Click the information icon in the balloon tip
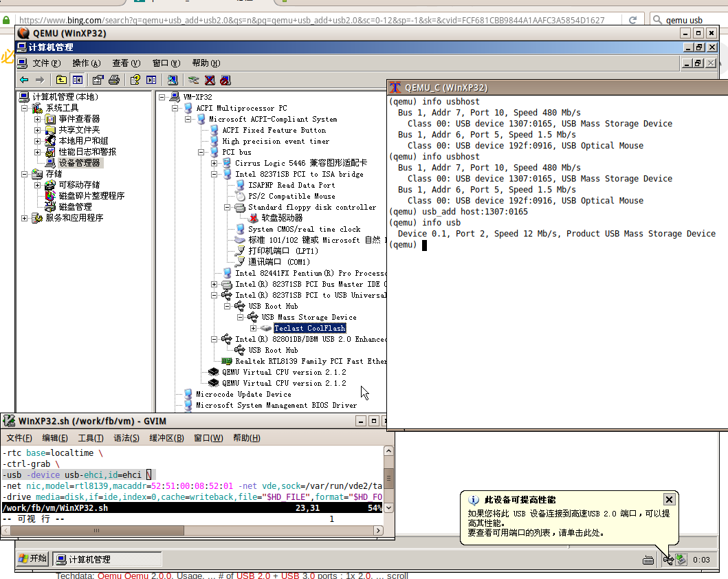This screenshot has width=728, height=579. click(x=474, y=500)
